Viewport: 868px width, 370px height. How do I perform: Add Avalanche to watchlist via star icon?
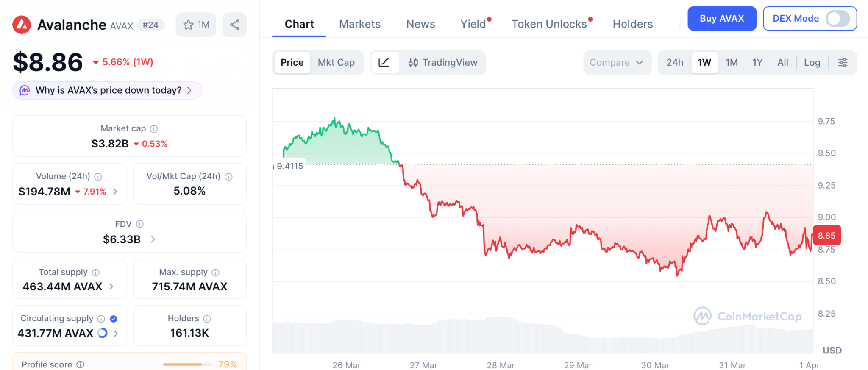pyautogui.click(x=189, y=25)
